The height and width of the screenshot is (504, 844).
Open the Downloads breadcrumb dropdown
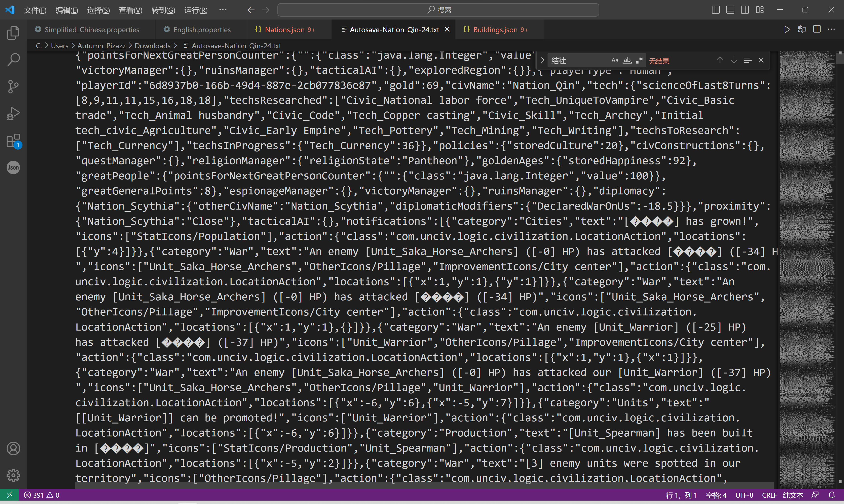click(x=152, y=45)
